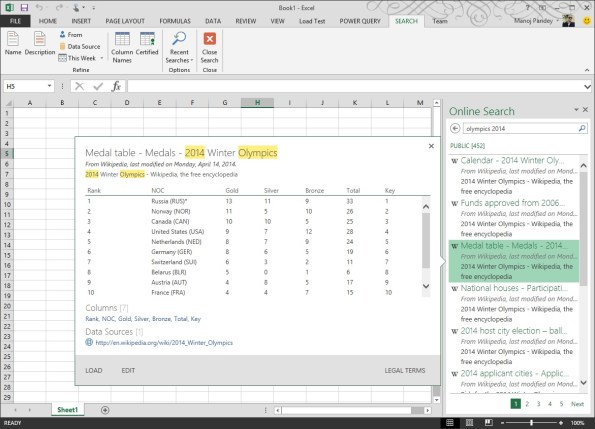The width and height of the screenshot is (595, 429).
Task: Click Next in search results pagination
Action: (x=578, y=404)
